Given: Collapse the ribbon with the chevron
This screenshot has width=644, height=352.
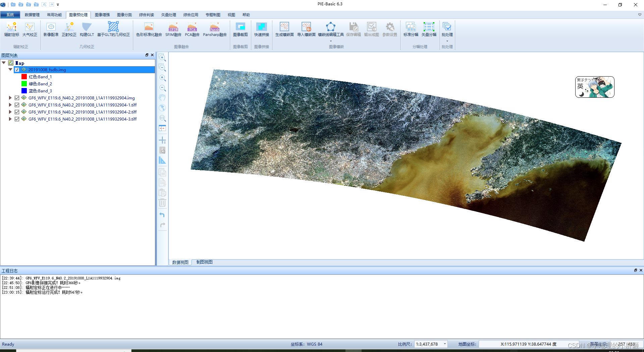Looking at the screenshot, I should click(640, 15).
